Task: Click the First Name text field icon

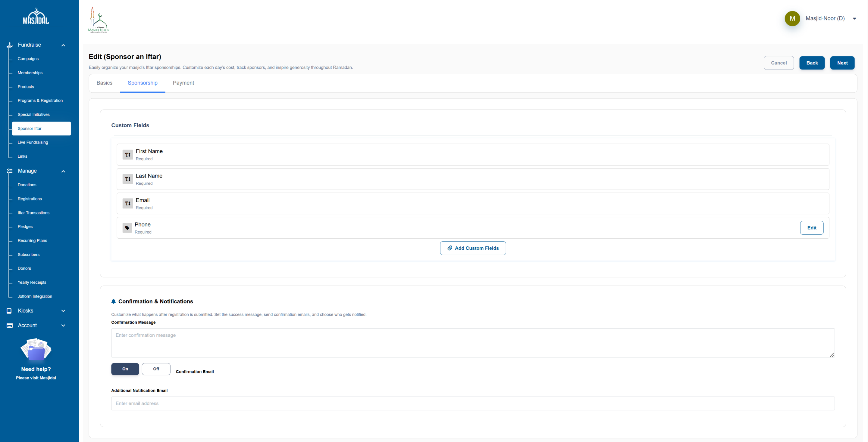Action: pyautogui.click(x=128, y=155)
